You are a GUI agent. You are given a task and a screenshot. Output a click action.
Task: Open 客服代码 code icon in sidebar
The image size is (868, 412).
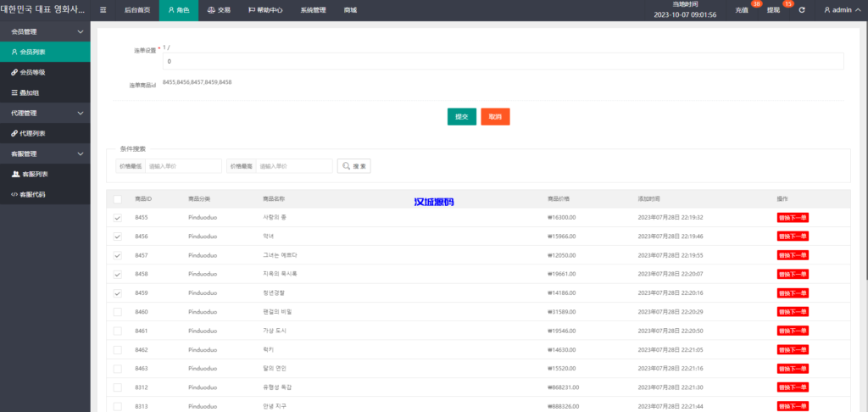pos(14,194)
